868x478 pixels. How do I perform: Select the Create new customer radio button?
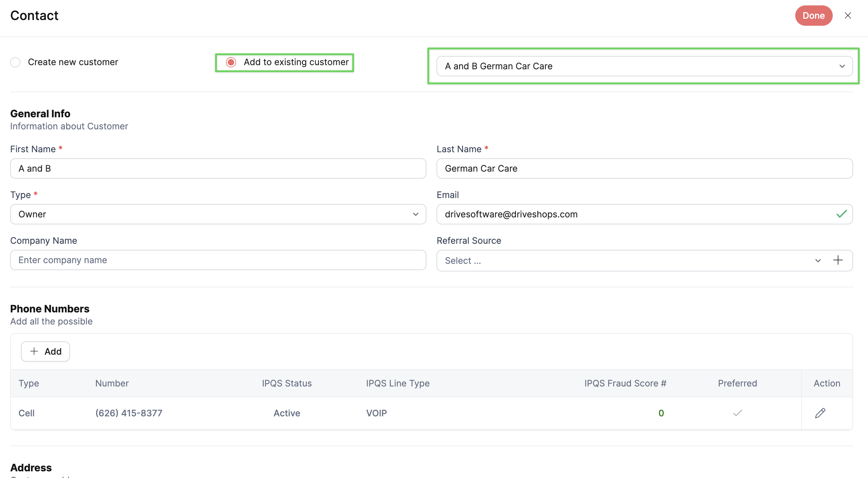click(16, 62)
